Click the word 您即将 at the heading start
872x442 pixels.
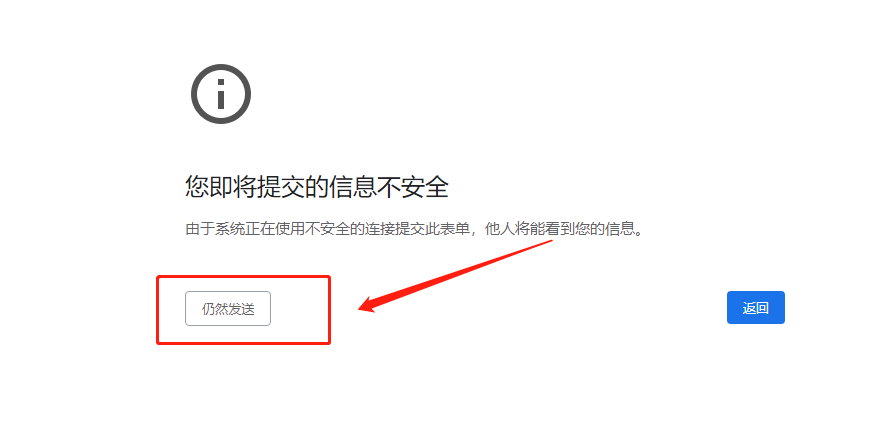tap(220, 186)
